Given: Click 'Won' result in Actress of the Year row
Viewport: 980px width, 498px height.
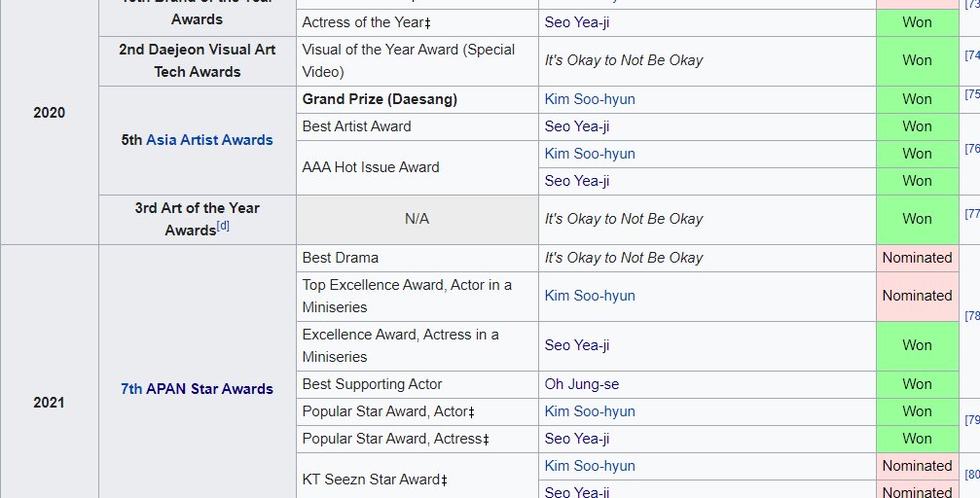Looking at the screenshot, I should (x=917, y=22).
